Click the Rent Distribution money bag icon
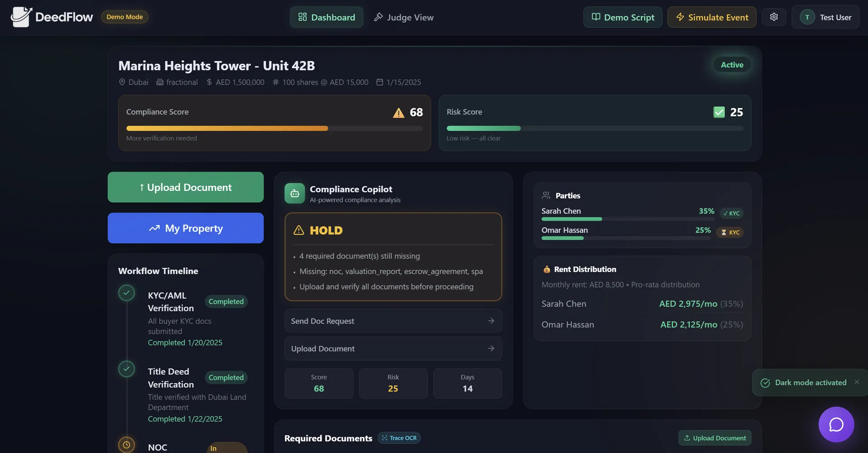 click(x=547, y=269)
